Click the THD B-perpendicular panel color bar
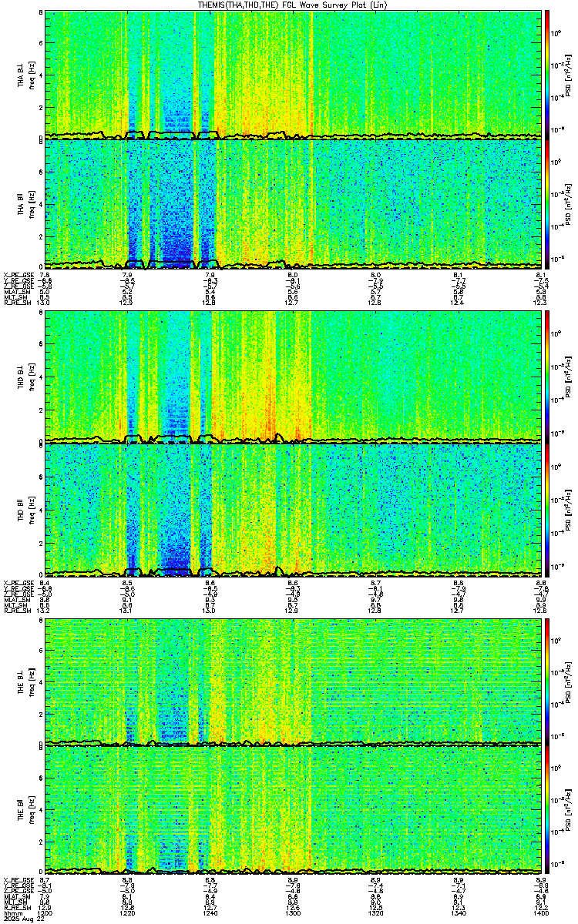This screenshot has width=578, height=924. (546, 376)
